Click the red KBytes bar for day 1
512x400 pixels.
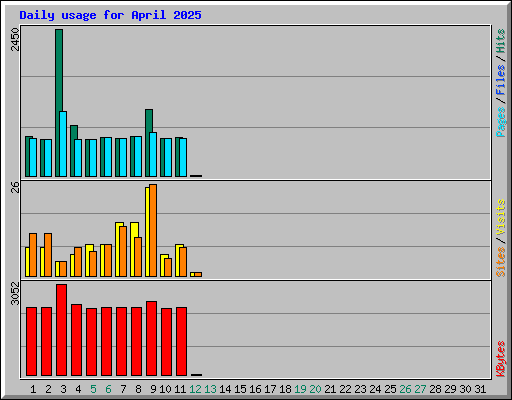click(x=31, y=342)
